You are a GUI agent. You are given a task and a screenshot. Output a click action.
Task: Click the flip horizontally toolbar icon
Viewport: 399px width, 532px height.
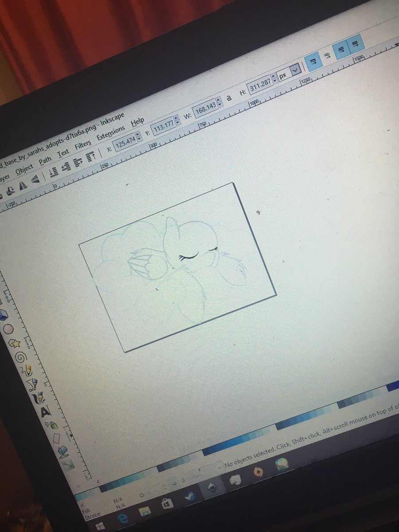[x=23, y=186]
